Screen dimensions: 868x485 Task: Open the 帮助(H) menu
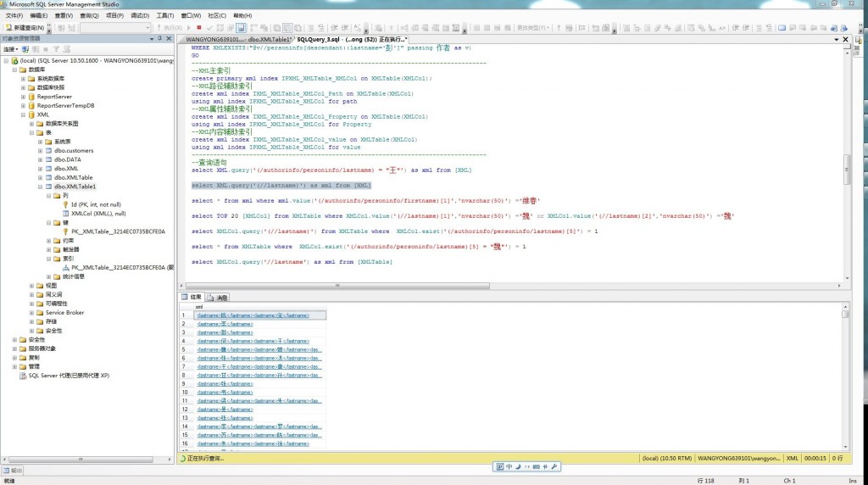point(242,15)
